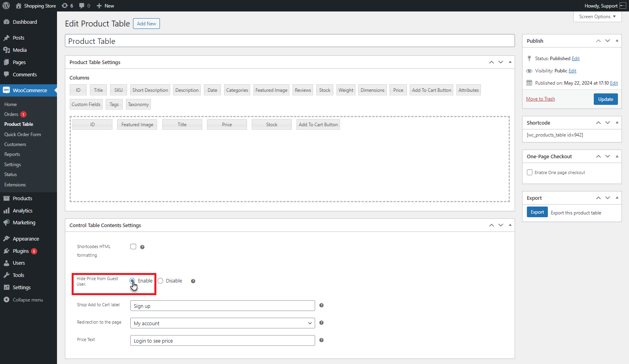
Task: Collapse the admin menu
Action: (23, 300)
